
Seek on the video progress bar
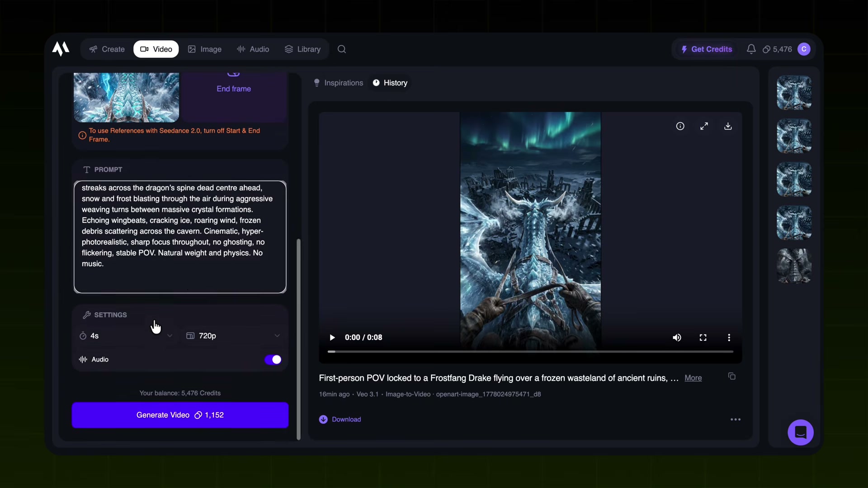tap(530, 352)
